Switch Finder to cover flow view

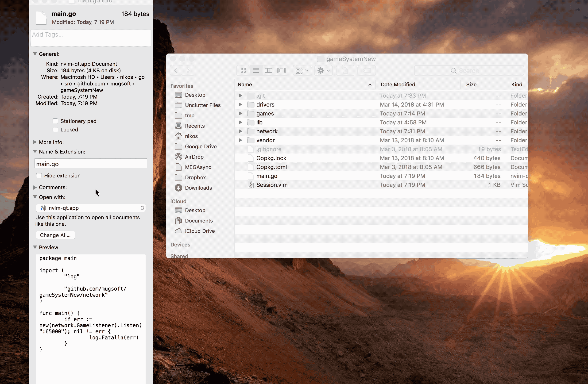point(281,71)
